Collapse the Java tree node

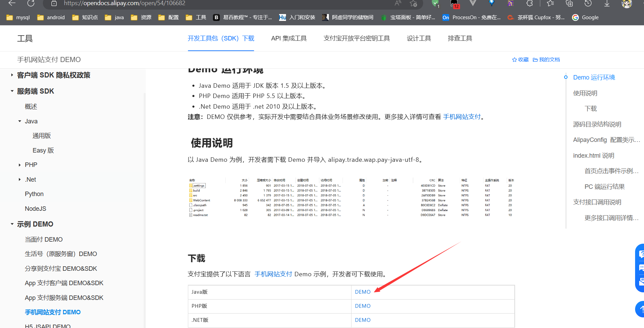point(20,121)
